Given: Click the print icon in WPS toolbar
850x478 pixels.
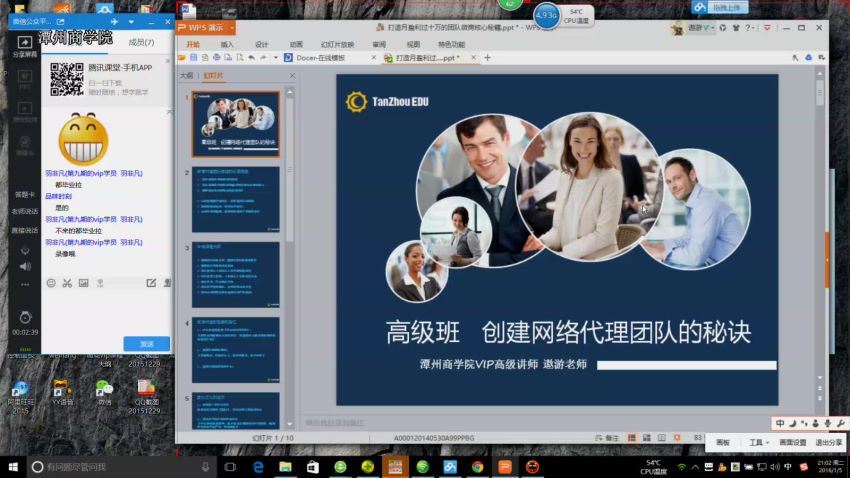Looking at the screenshot, I should [x=216, y=57].
